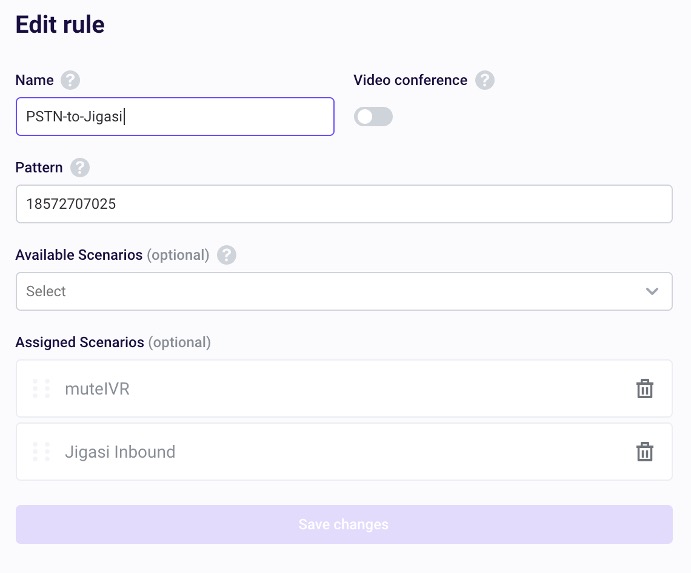
Task: Click the Video conference label text
Action: coord(410,80)
